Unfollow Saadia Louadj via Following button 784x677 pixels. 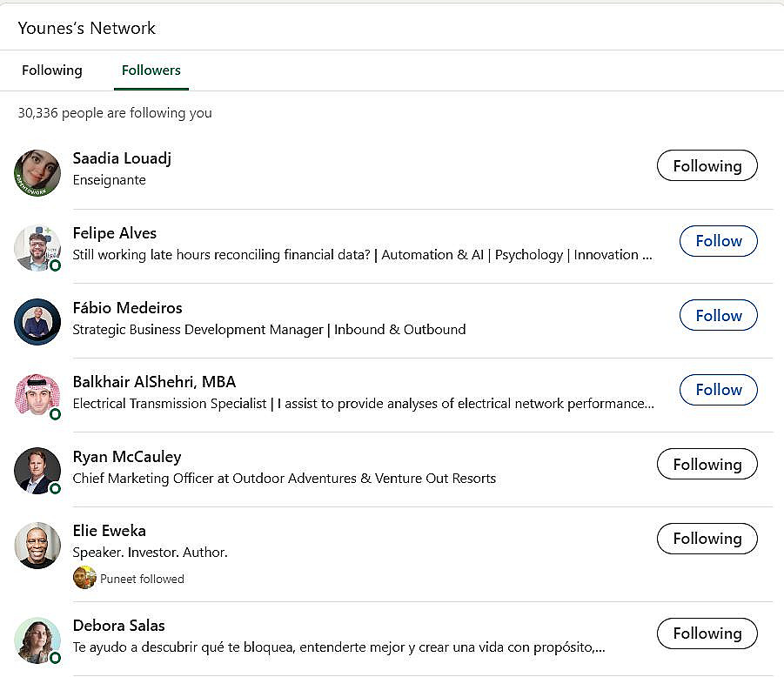tap(707, 165)
